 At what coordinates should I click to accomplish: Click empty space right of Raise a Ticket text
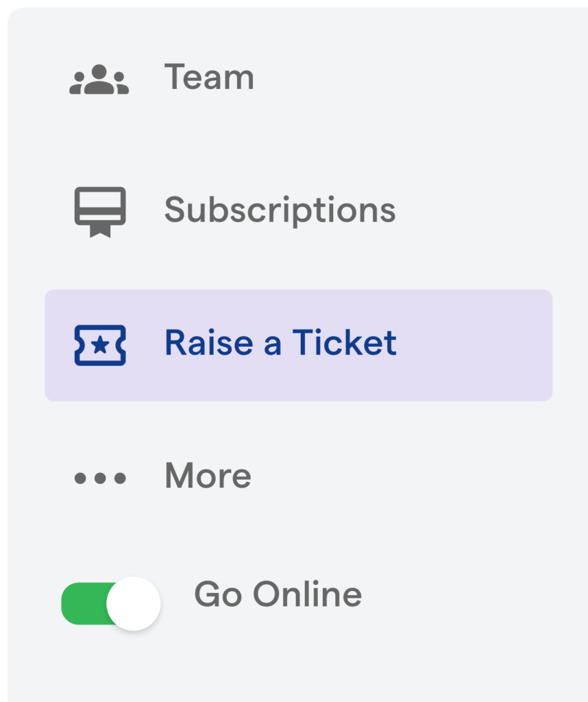[x=473, y=345]
